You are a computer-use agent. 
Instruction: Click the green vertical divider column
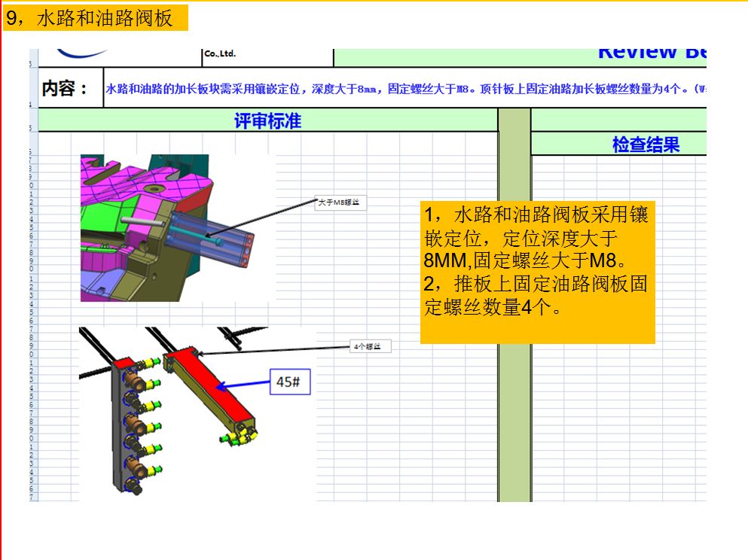[x=514, y=305]
